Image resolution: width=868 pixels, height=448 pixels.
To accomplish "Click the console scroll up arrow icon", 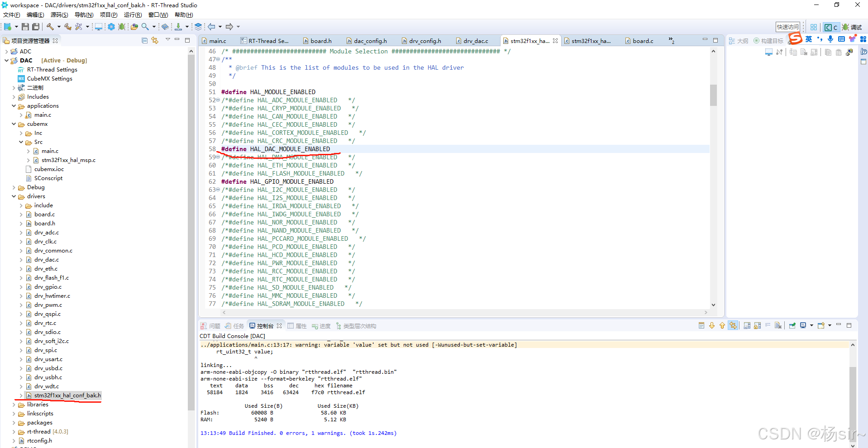I will (x=722, y=325).
